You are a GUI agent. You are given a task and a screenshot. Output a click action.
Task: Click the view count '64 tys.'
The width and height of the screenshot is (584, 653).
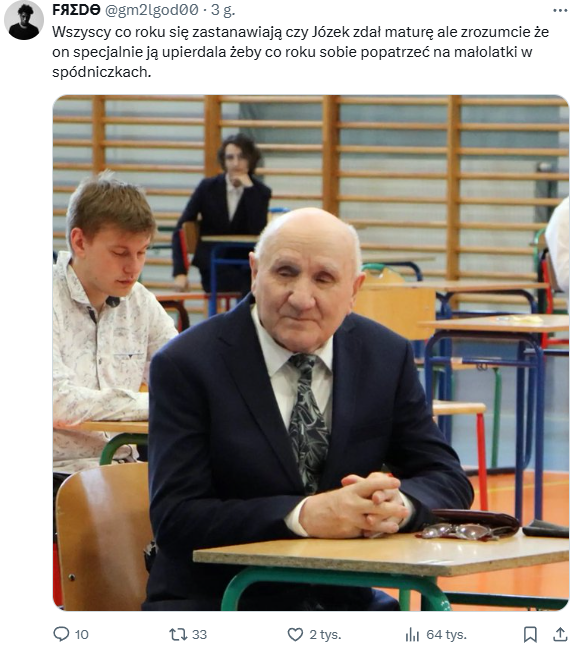point(446,634)
